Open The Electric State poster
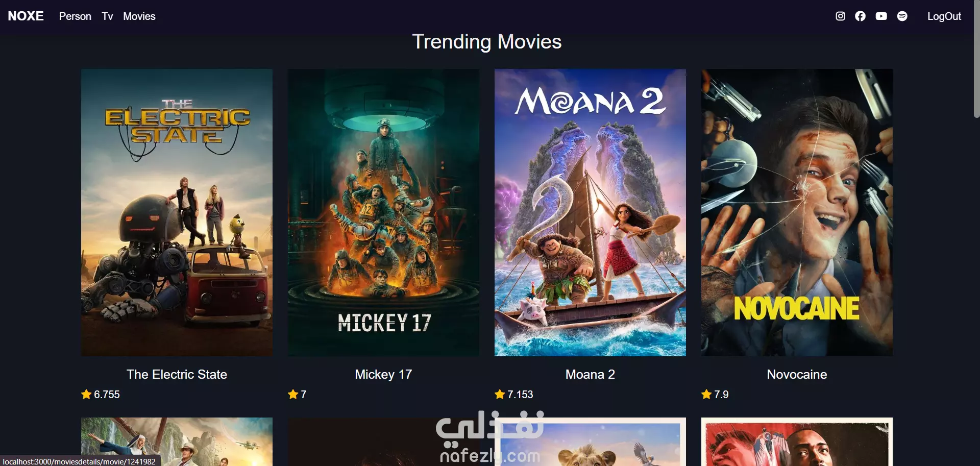 click(x=177, y=212)
